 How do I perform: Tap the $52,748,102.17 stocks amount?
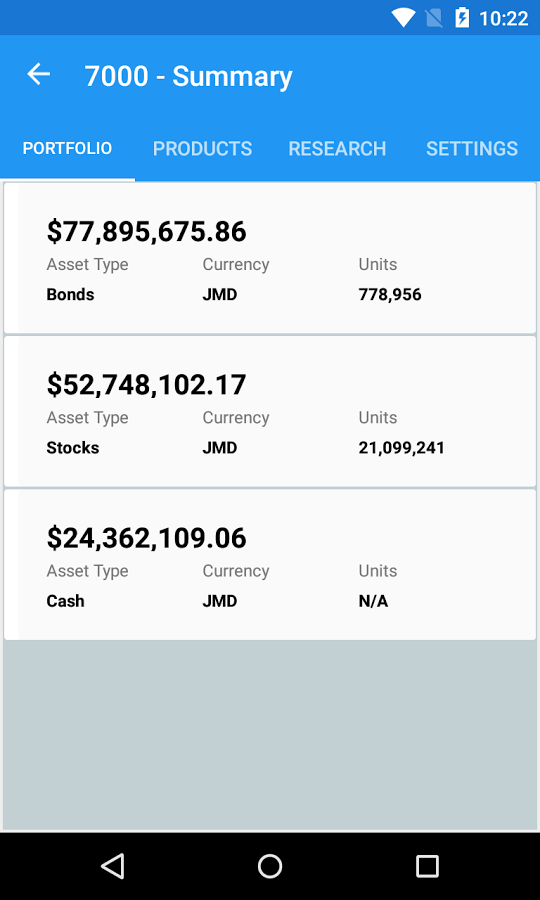[146, 385]
